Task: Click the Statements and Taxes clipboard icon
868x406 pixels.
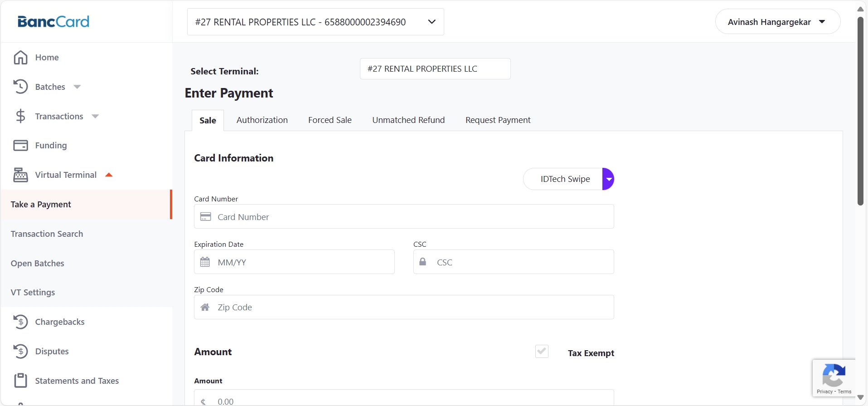Action: point(20,381)
